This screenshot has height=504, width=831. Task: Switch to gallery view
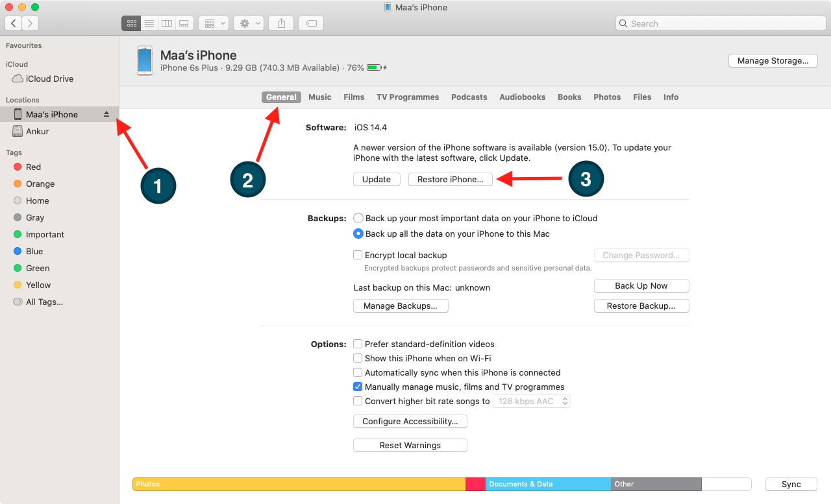pyautogui.click(x=184, y=23)
